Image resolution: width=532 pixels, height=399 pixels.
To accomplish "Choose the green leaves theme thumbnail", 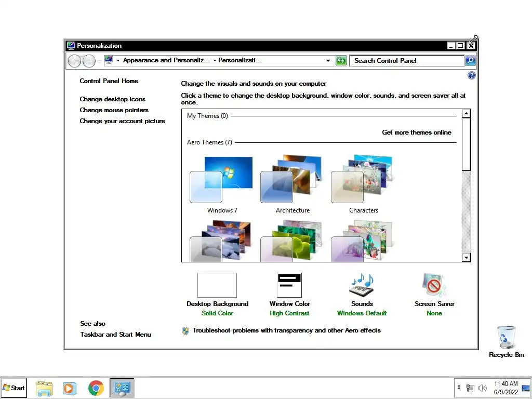I will click(x=291, y=241).
